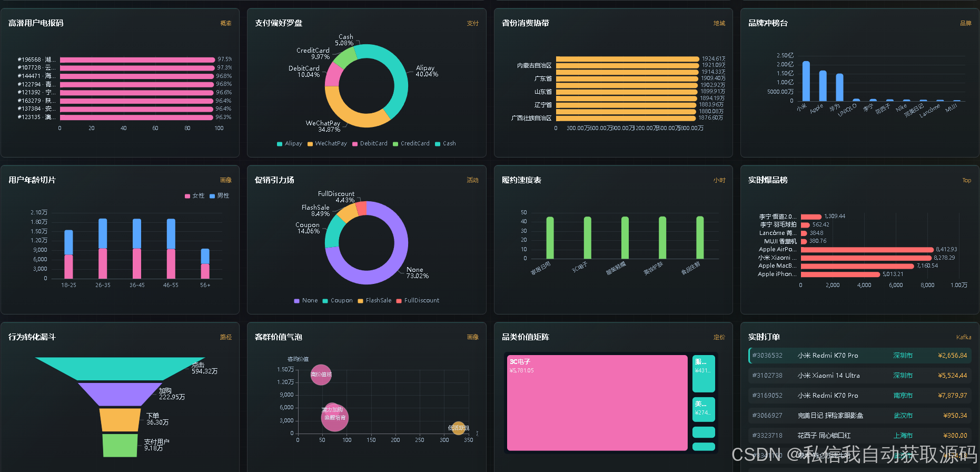The image size is (980, 472).
Task: Toggle the 女性 legend in age chart
Action: (x=194, y=195)
